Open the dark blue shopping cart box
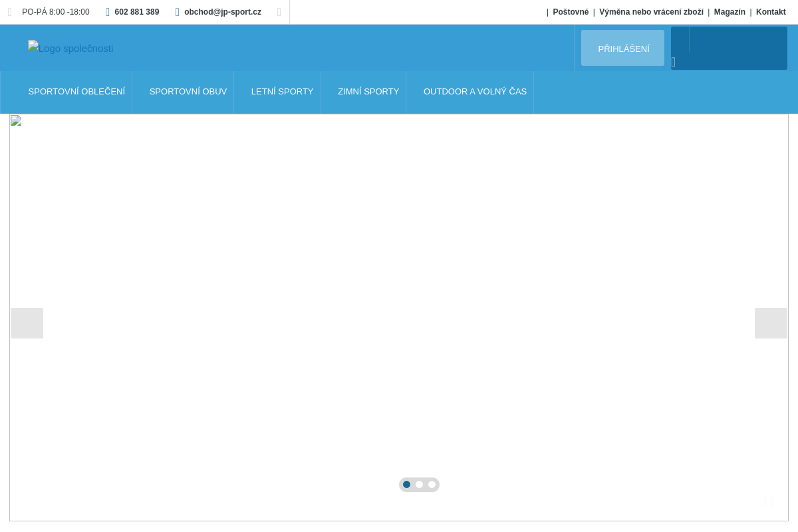Viewport: 798px width, 532px height. pyautogui.click(x=729, y=48)
